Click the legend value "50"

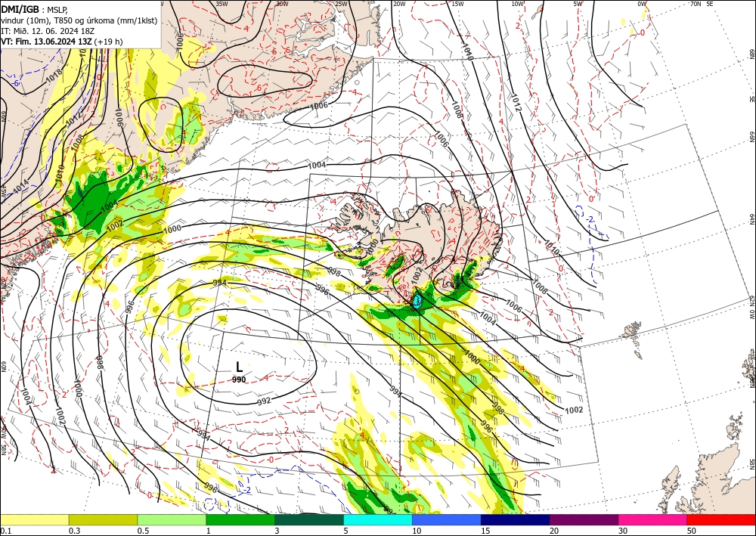692,531
